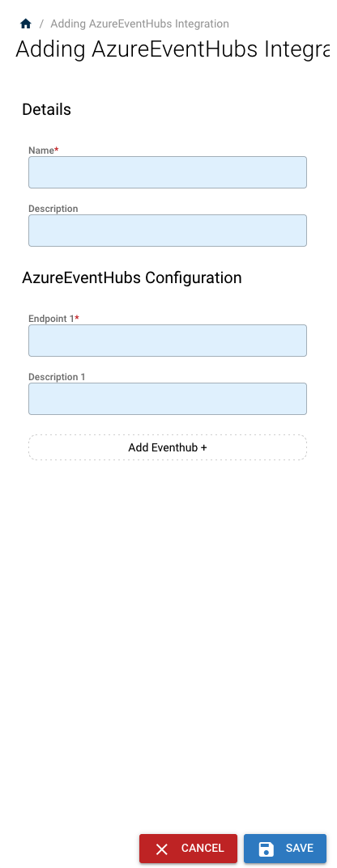Click the breadcrumb slash separator

[x=41, y=23]
